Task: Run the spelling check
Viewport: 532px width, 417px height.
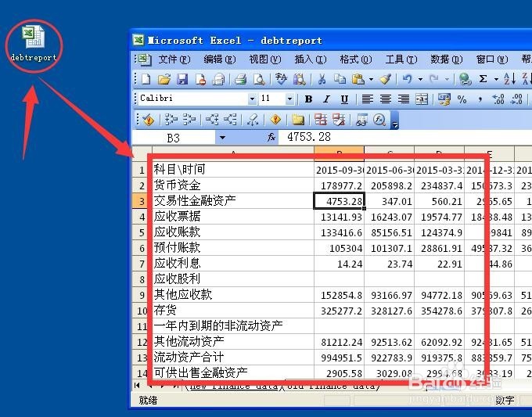Action: pyautogui.click(x=282, y=79)
